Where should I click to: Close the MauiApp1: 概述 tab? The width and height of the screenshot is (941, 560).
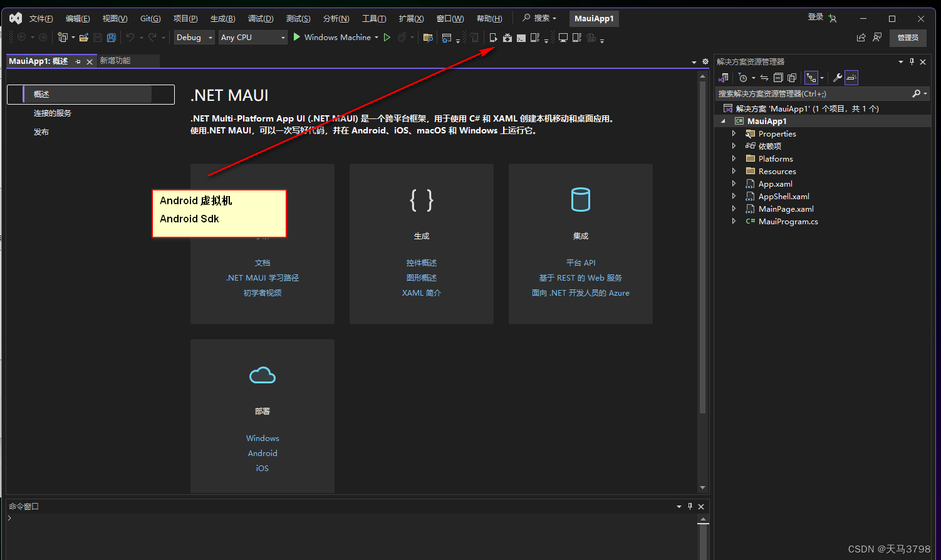coord(90,61)
